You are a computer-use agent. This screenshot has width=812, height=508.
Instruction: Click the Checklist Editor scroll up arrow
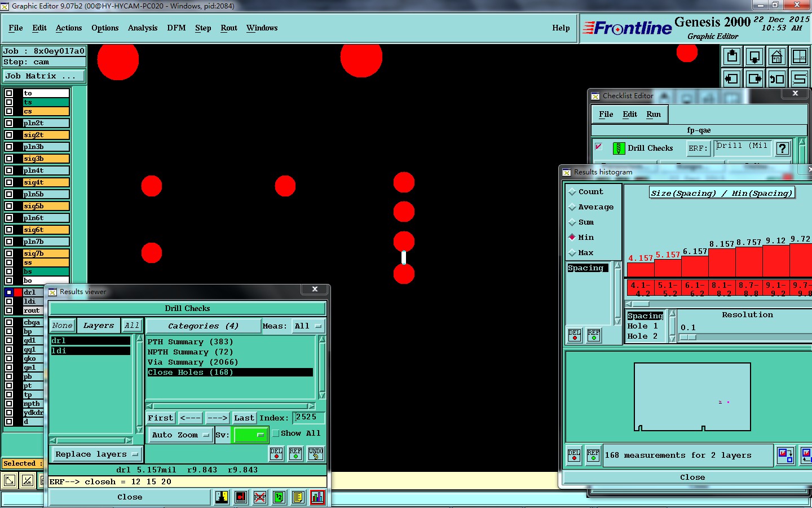point(802,142)
